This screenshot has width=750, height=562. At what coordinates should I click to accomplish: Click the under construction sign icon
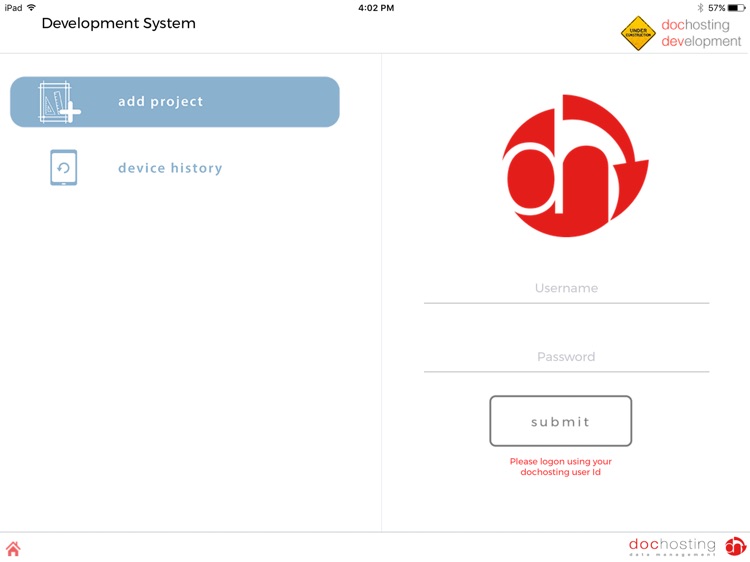tap(638, 33)
